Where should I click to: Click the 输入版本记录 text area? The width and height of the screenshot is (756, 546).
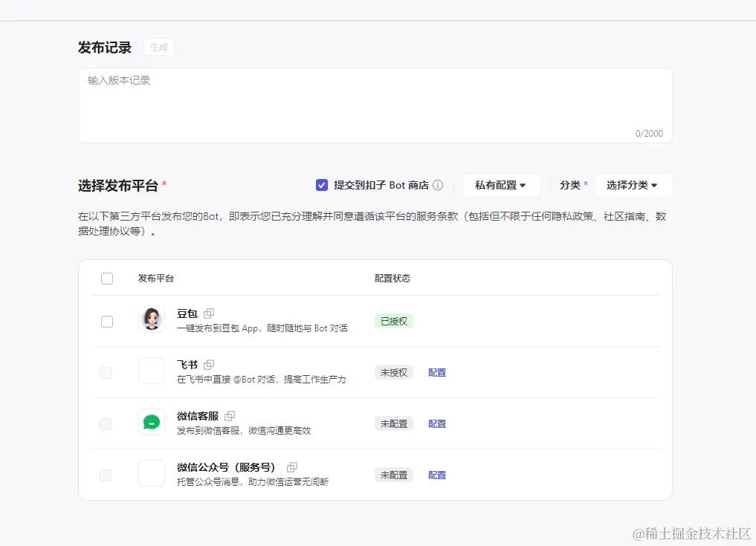tap(375, 105)
